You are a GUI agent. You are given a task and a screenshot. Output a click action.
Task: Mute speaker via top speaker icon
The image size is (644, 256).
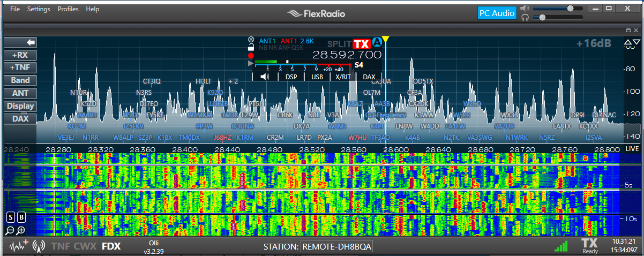pyautogui.click(x=525, y=8)
